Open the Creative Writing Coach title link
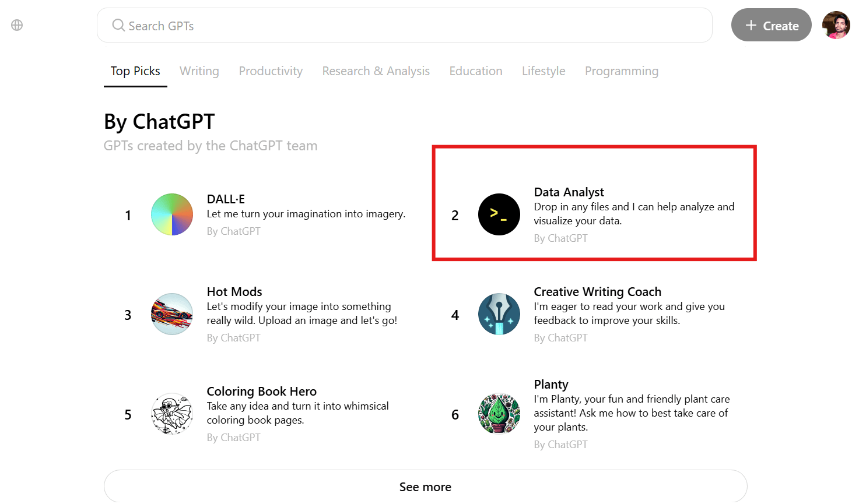 [x=598, y=292]
